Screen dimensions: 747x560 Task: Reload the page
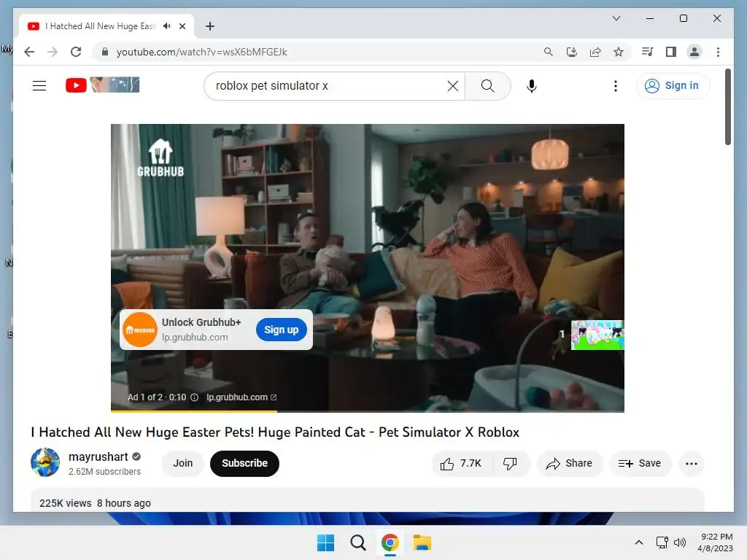[76, 52]
